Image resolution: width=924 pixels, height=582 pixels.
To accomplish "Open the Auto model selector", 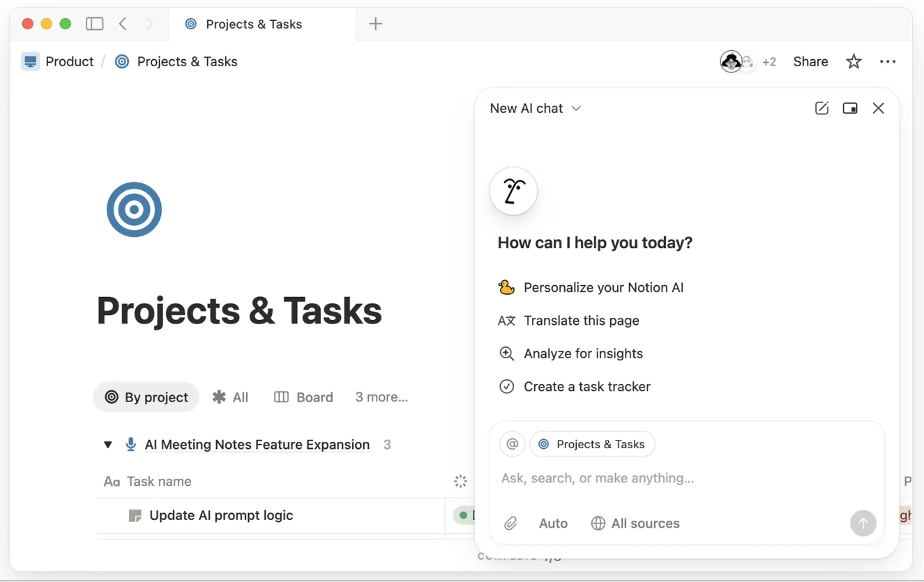I will coord(553,523).
